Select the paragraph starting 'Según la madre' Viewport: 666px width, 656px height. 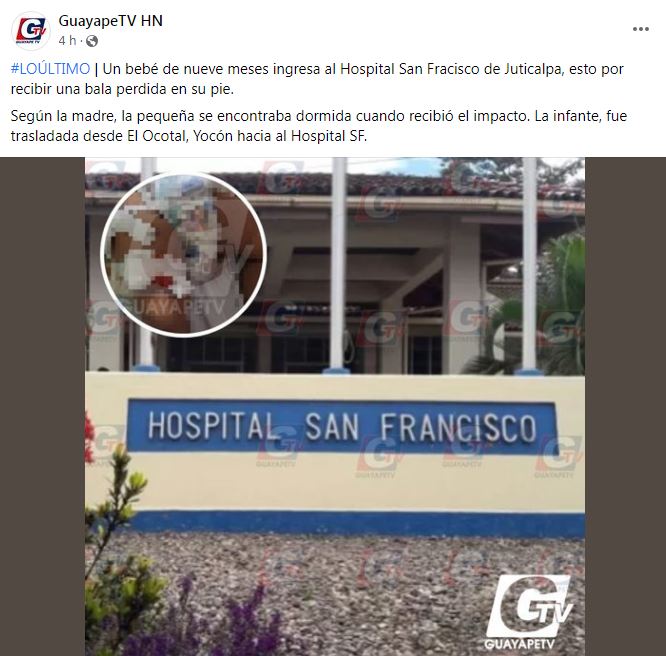319,126
